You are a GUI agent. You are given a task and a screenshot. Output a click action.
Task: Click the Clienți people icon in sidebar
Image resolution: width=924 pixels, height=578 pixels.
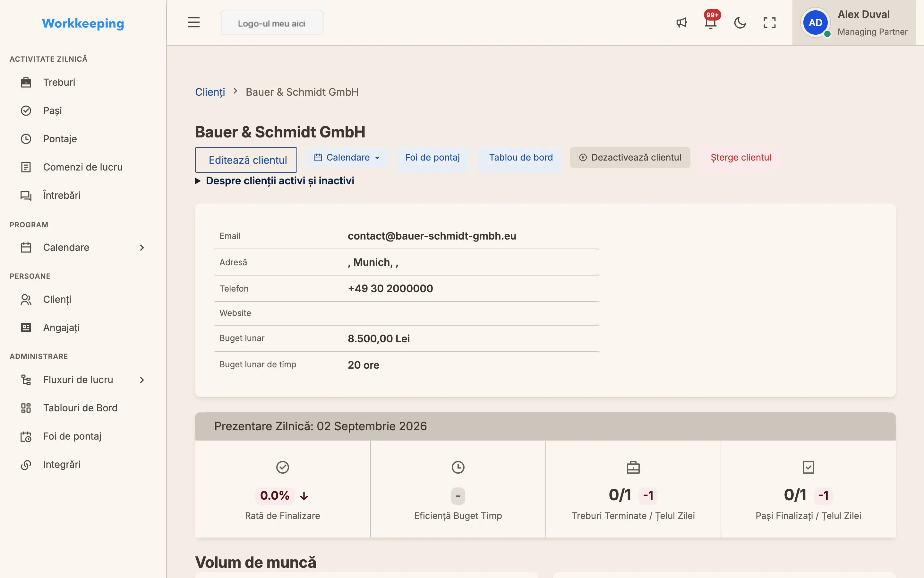point(26,299)
